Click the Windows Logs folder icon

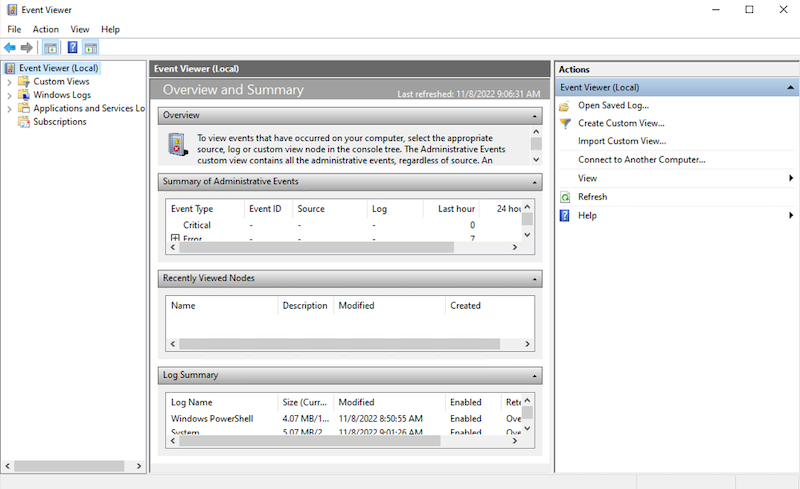click(24, 94)
